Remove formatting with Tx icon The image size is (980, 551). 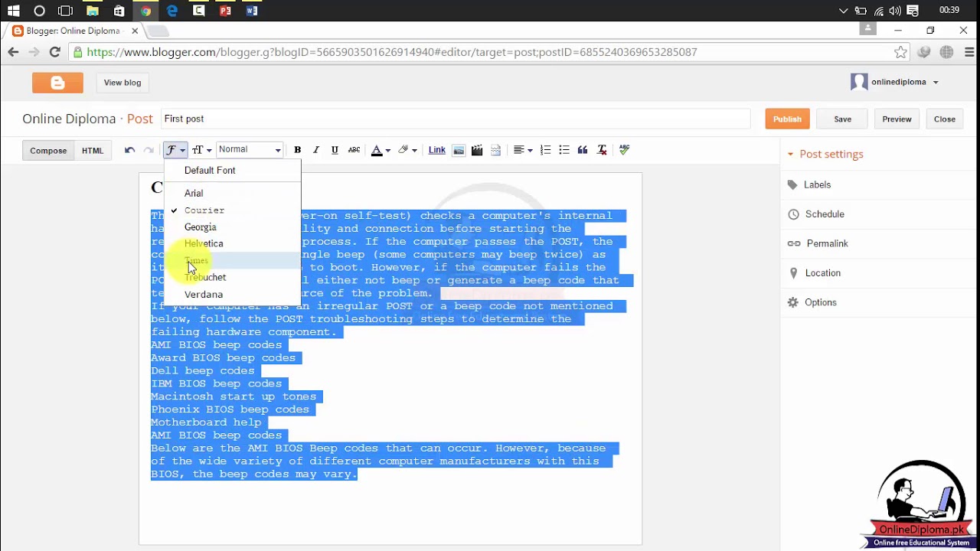[602, 150]
